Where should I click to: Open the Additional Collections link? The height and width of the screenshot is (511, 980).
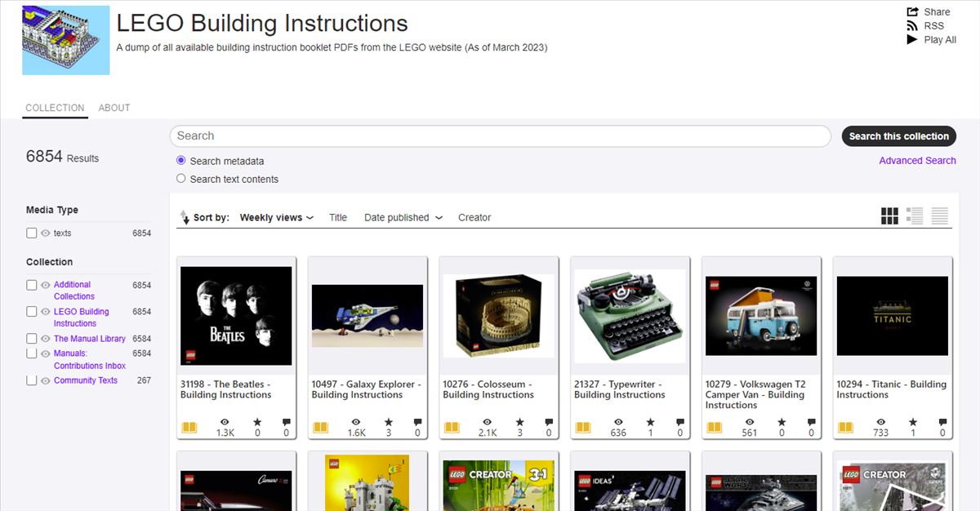point(74,291)
